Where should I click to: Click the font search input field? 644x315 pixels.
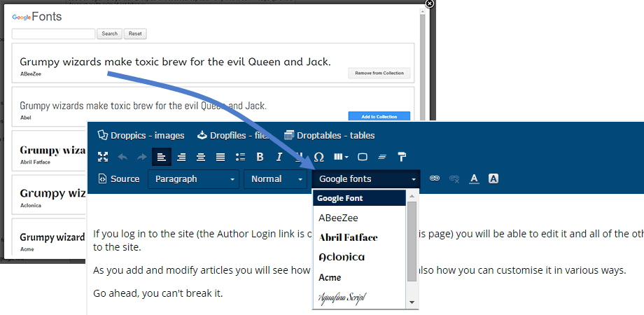(x=54, y=34)
